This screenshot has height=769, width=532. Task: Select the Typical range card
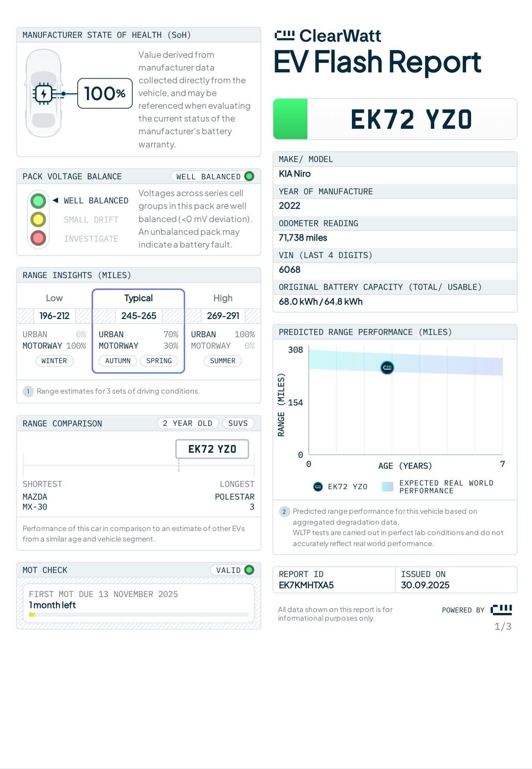coord(138,331)
